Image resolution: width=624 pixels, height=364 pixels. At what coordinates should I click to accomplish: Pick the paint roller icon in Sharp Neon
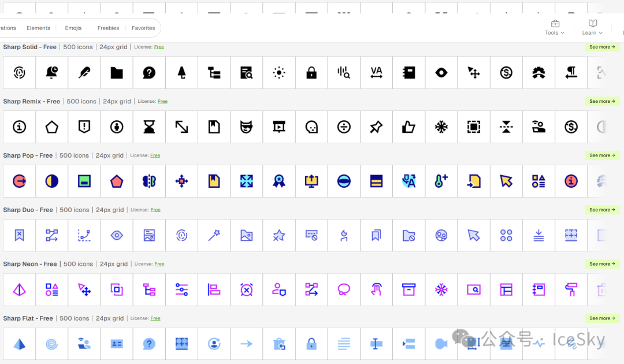pyautogui.click(x=571, y=289)
